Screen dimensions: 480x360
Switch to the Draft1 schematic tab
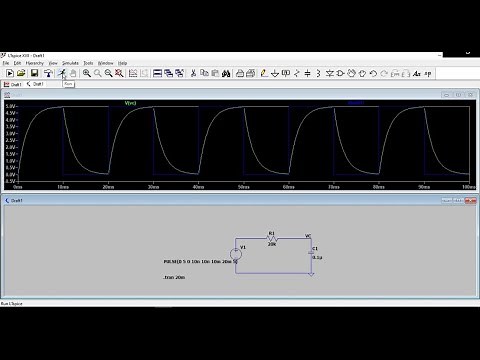[x=35, y=84]
